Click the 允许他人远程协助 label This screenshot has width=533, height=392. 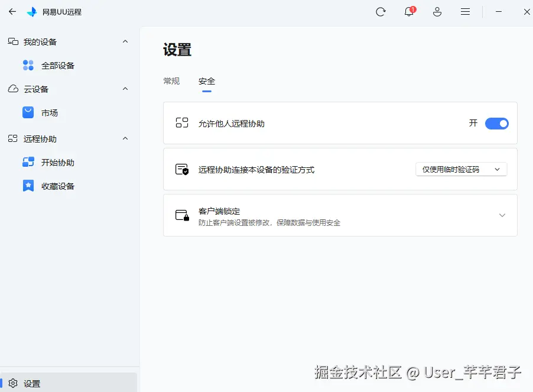coord(231,124)
